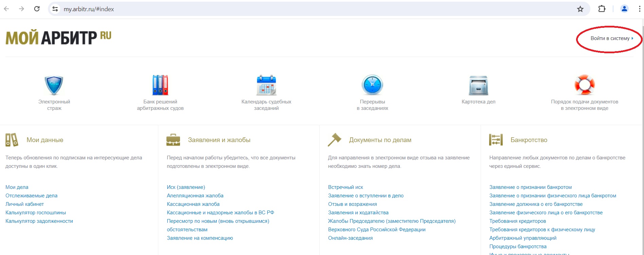Screen dimensions: 644x255
Task: Select Иск (заявление) link
Action: click(x=186, y=187)
